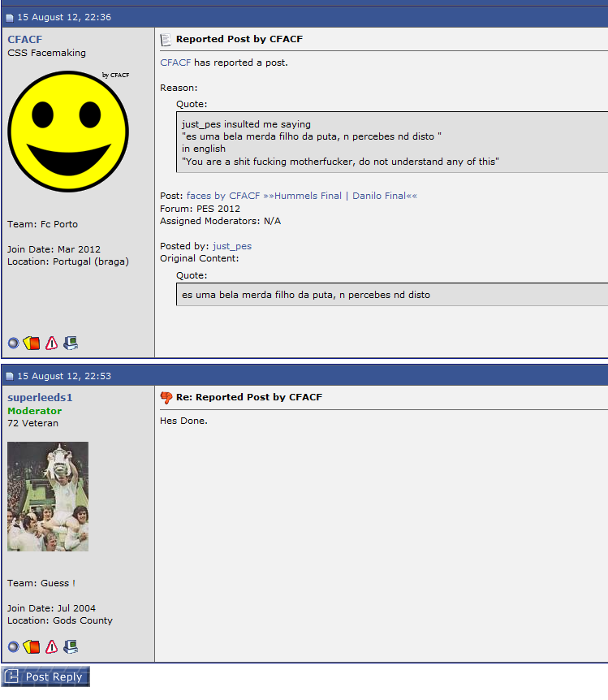Open just_pes profile from Posted by
The image size is (608, 700).
click(232, 246)
